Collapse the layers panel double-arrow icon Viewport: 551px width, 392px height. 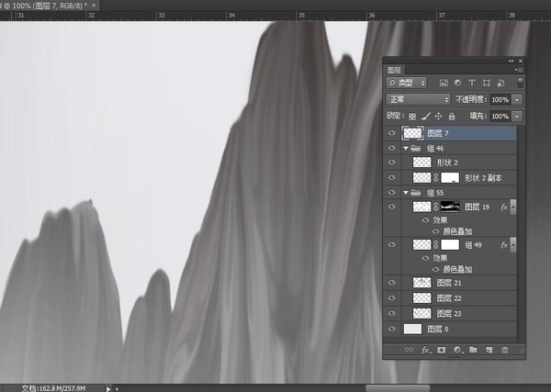point(511,61)
